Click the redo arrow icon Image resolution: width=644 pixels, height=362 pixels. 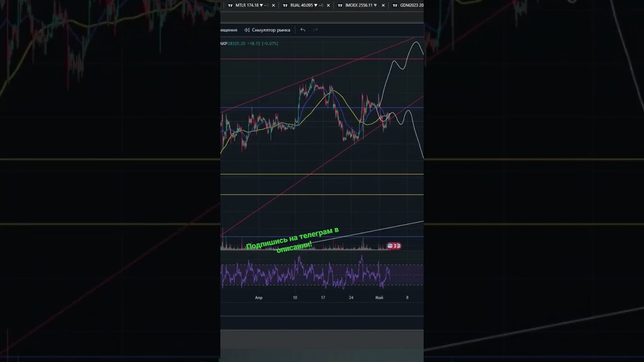315,30
